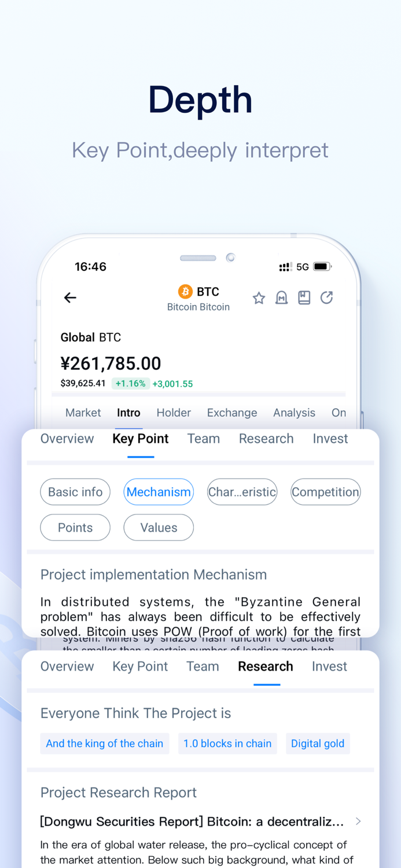Tap the BTC price ¥261,785.00
401x868 pixels.
(111, 363)
